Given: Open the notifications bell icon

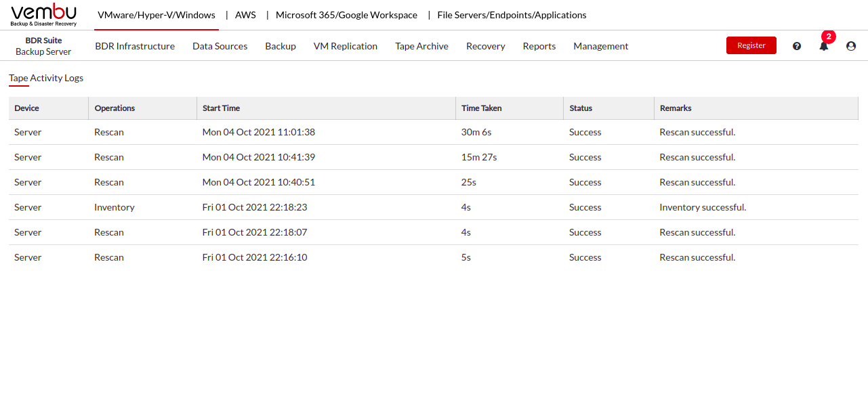Looking at the screenshot, I should 824,46.
